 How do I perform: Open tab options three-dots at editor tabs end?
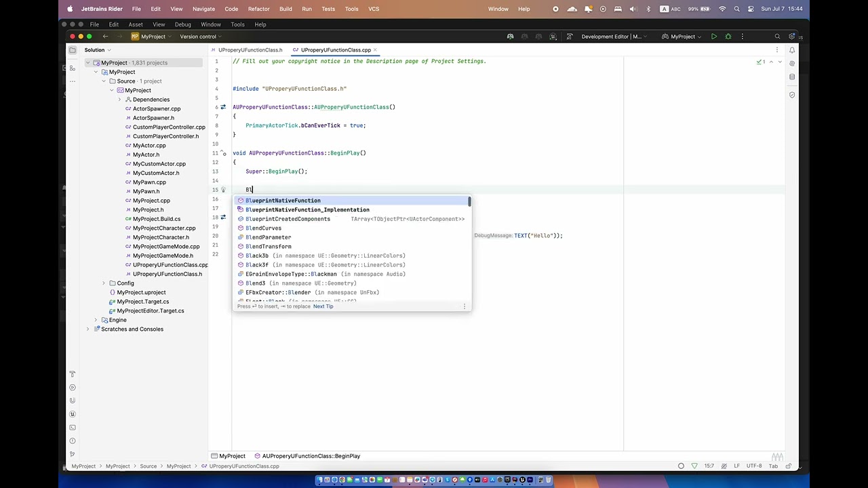778,50
